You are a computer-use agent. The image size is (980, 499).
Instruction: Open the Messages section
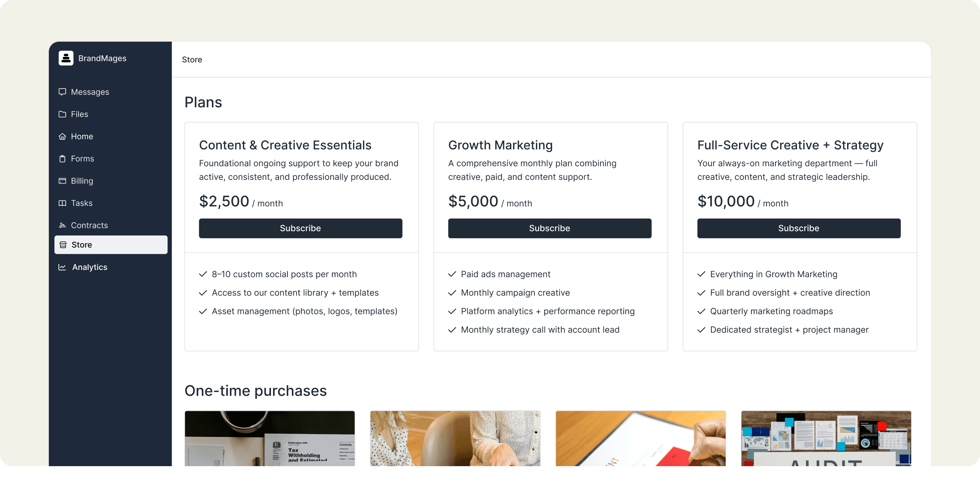tap(90, 92)
